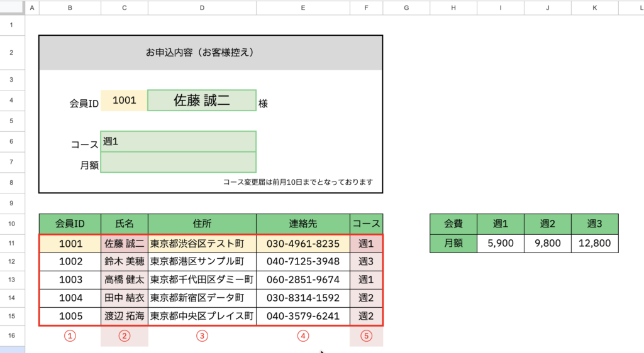Select column H header
This screenshot has height=353, width=644.
coord(453,8)
